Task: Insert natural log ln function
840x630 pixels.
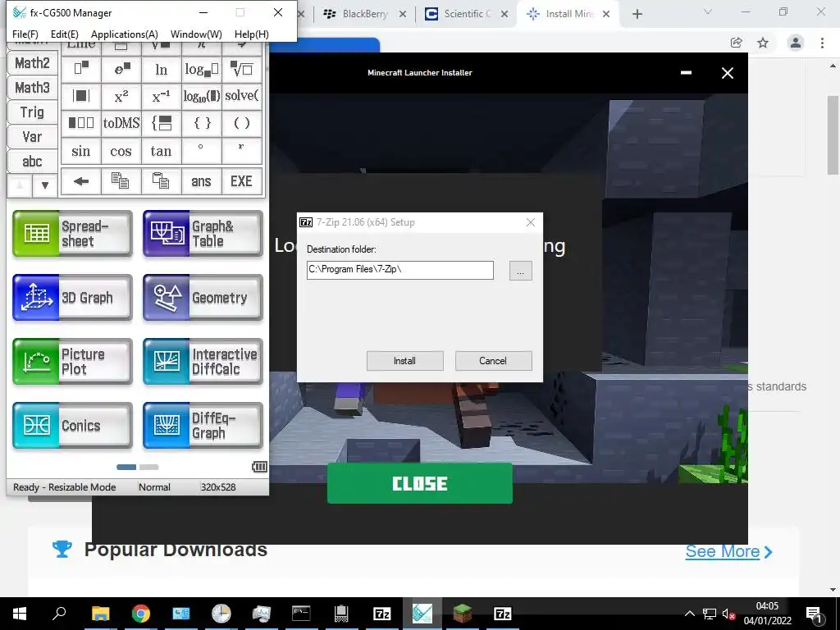Action: pos(162,69)
